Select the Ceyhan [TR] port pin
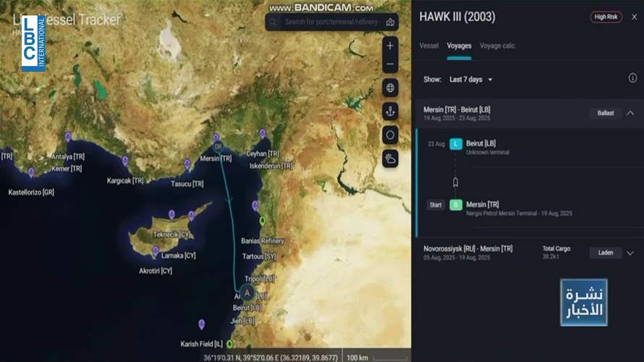 coord(263,133)
